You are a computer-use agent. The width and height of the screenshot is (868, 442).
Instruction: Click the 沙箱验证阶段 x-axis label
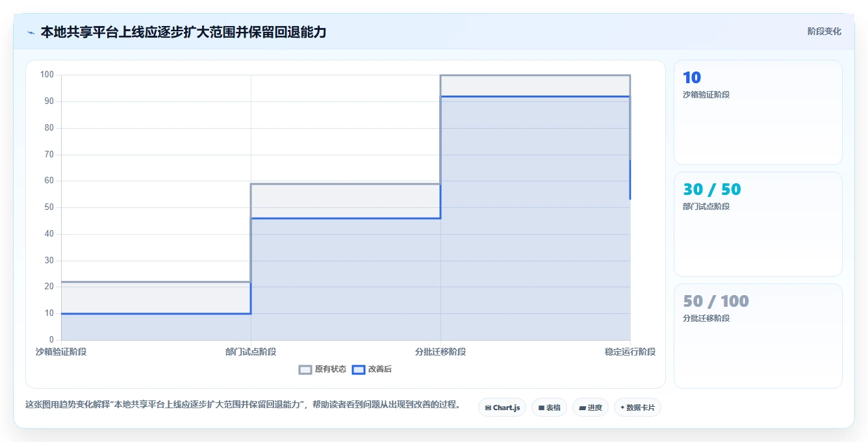(x=61, y=352)
